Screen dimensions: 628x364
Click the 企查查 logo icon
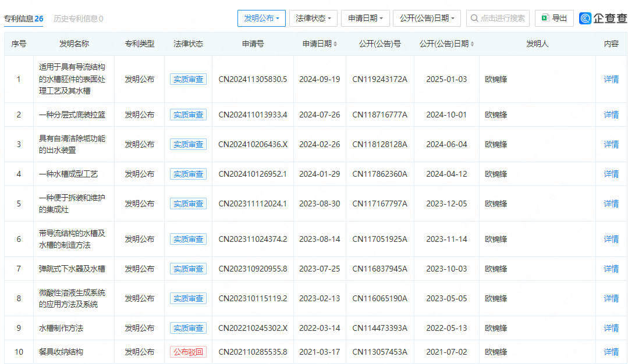click(585, 18)
